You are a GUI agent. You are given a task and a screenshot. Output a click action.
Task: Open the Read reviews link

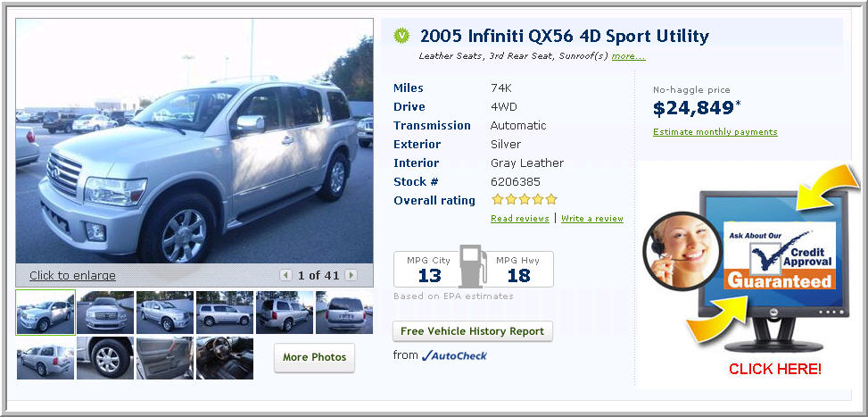520,218
